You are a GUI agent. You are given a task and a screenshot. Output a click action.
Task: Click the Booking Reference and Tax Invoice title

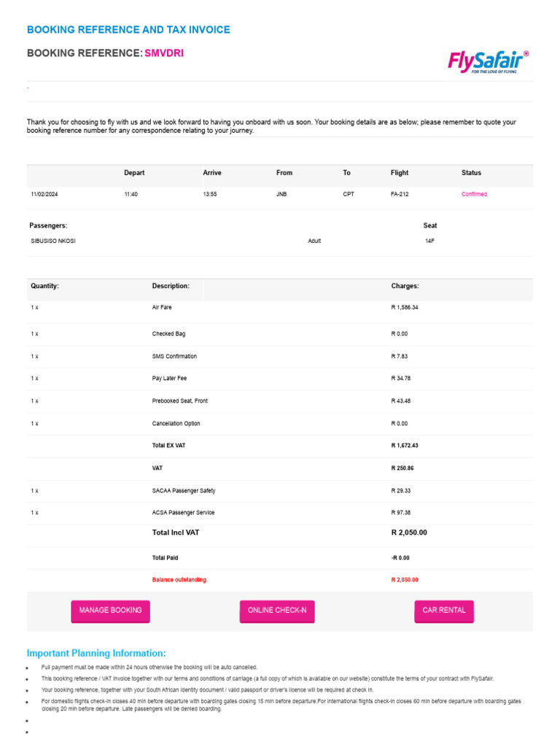pyautogui.click(x=128, y=30)
